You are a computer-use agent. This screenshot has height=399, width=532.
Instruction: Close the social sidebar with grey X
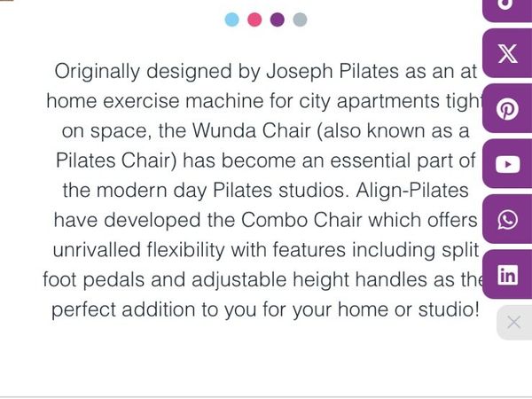tap(514, 323)
